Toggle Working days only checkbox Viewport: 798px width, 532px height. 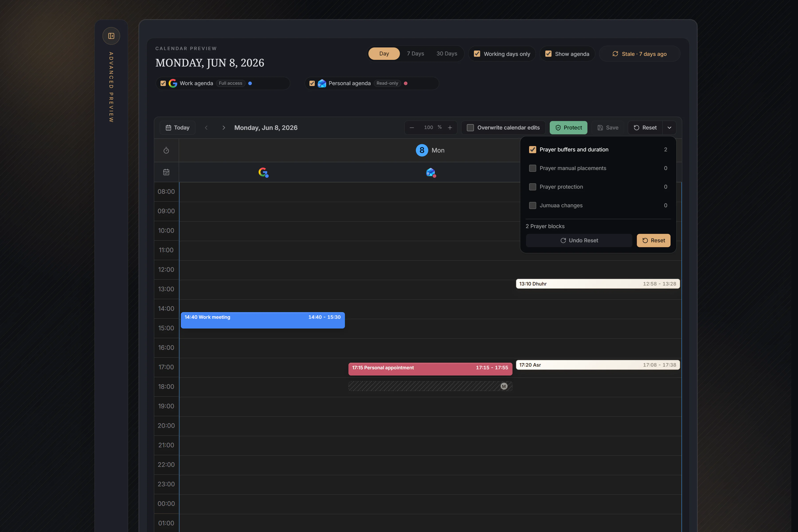[477, 54]
